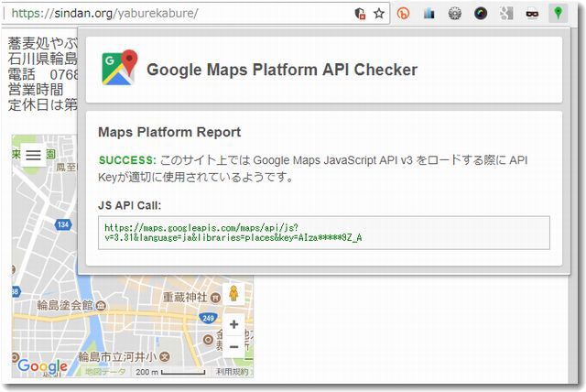Viewport: 586px width, 392px height.
Task: Open the orange circular 'b' extension icon
Action: click(403, 14)
